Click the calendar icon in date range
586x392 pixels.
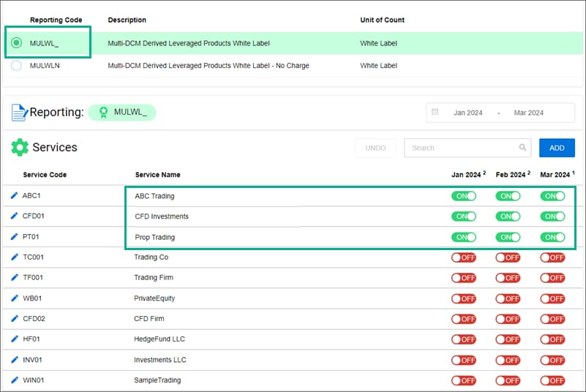(435, 113)
